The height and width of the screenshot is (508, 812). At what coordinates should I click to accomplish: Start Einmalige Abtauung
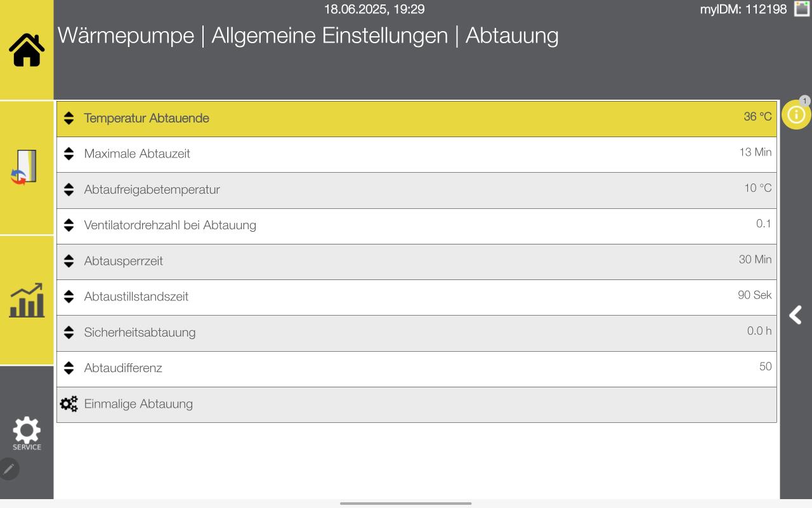click(138, 404)
